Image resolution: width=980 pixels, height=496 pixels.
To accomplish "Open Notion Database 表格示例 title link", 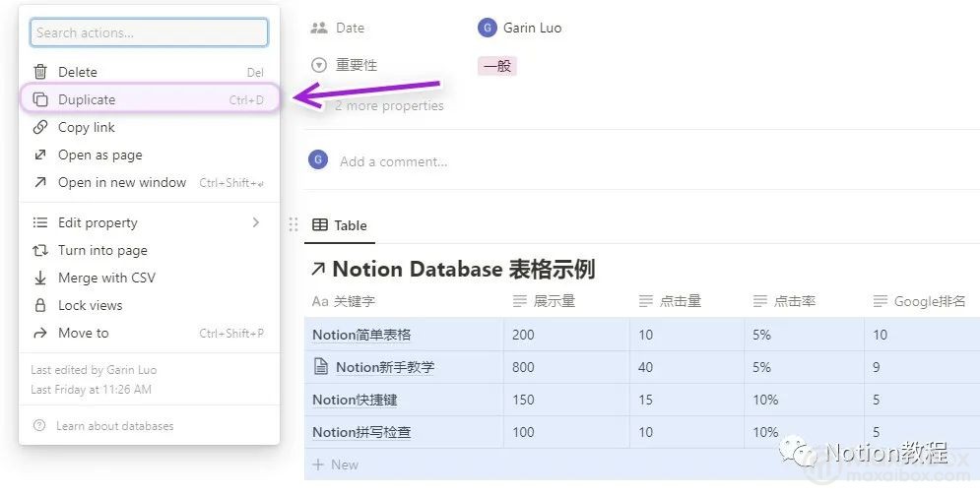I will click(464, 270).
